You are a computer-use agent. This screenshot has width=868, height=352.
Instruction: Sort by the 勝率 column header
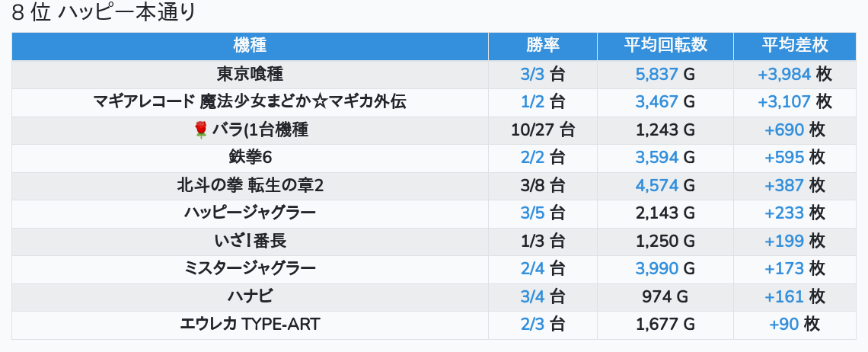tap(542, 46)
